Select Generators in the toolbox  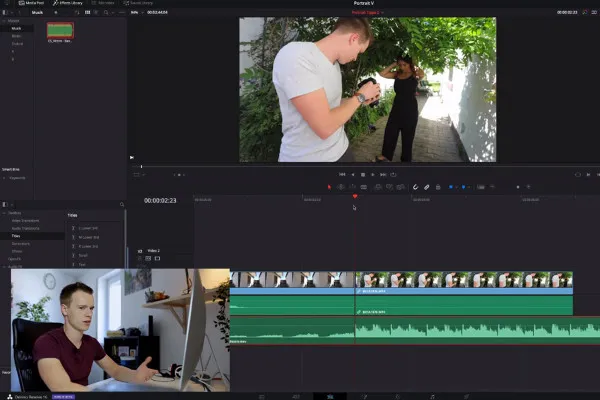(x=21, y=244)
